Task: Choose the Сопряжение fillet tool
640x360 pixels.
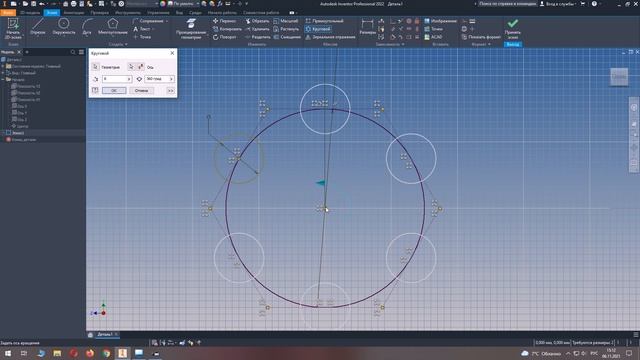Action: [x=148, y=21]
